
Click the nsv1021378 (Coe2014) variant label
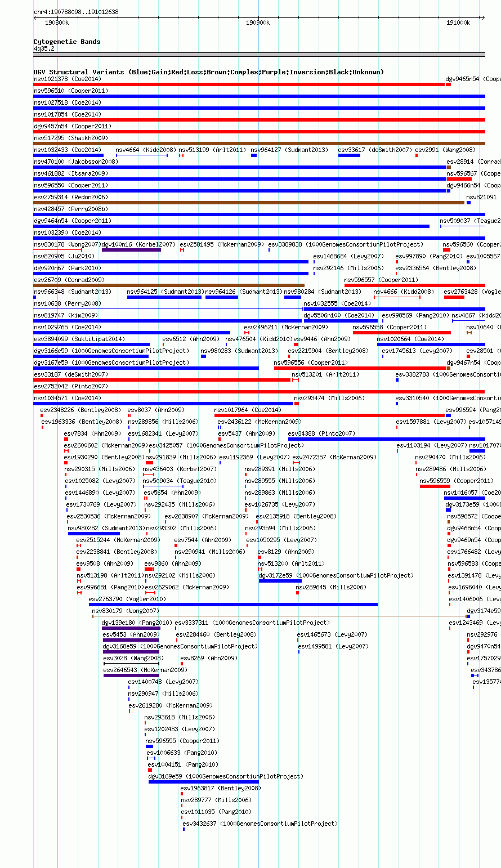[68, 79]
